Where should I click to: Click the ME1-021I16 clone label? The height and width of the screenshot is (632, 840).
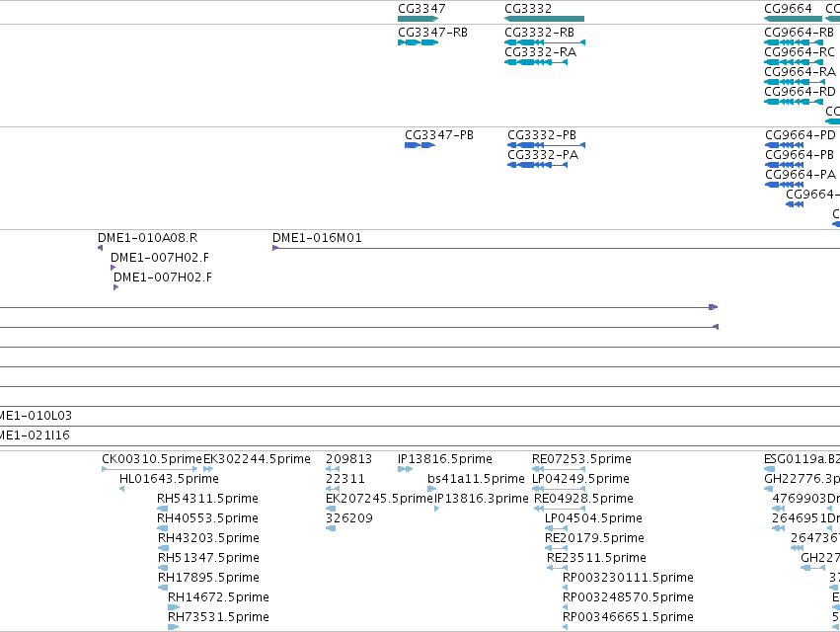(x=35, y=435)
